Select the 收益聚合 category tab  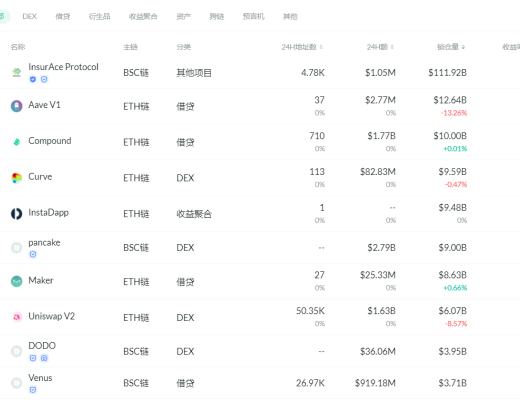coord(143,16)
